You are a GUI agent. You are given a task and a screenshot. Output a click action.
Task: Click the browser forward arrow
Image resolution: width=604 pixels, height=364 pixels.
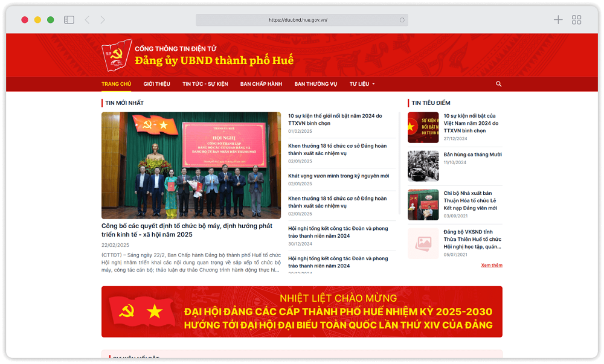tap(103, 20)
